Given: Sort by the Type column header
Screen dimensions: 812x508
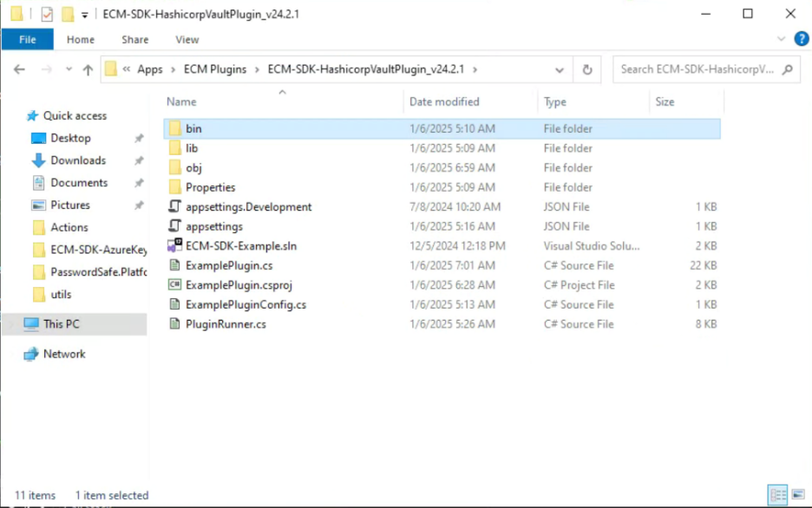Looking at the screenshot, I should 554,102.
